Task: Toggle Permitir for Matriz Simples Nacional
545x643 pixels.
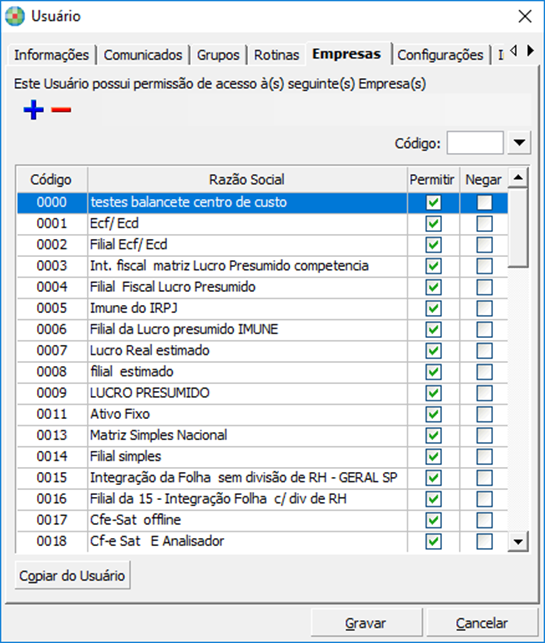Action: coord(433,436)
